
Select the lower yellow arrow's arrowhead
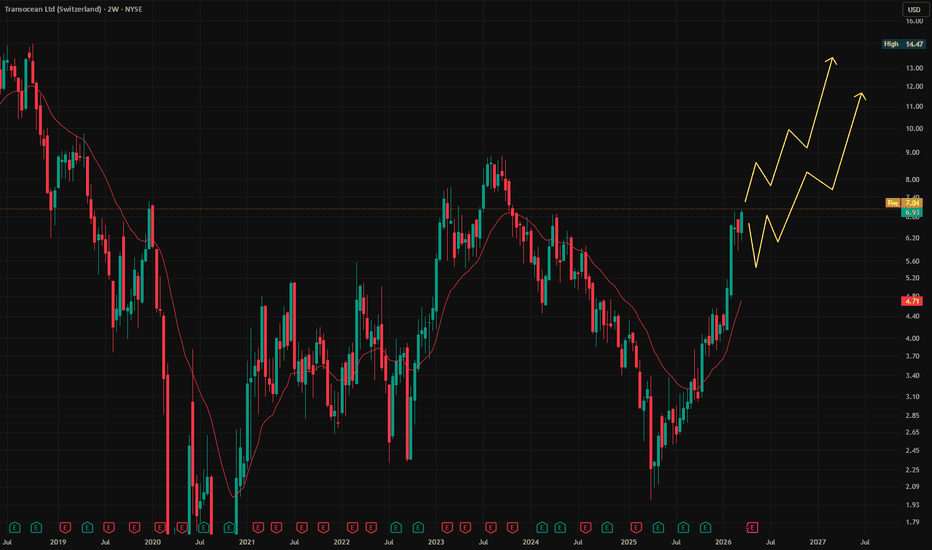(x=860, y=94)
